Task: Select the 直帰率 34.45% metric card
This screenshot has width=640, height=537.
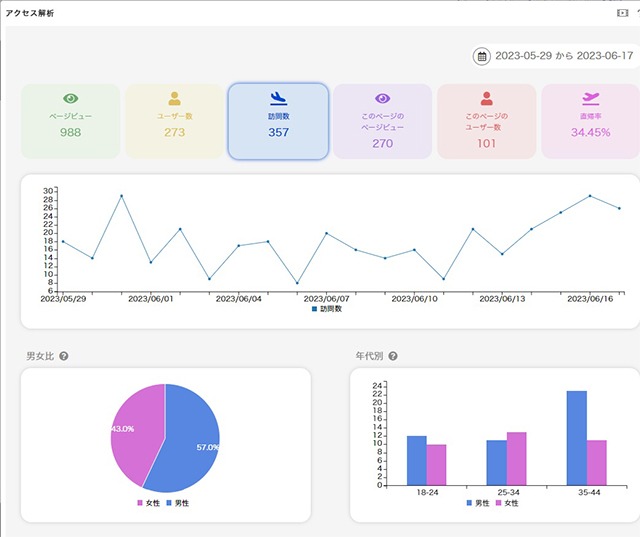Action: 590,121
